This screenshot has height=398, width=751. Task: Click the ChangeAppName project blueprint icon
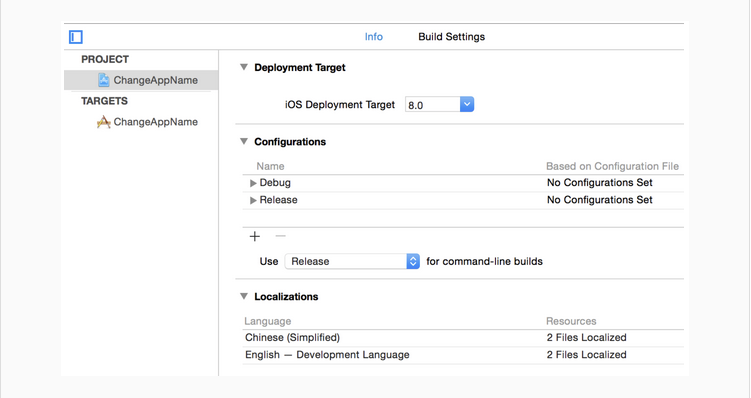103,80
